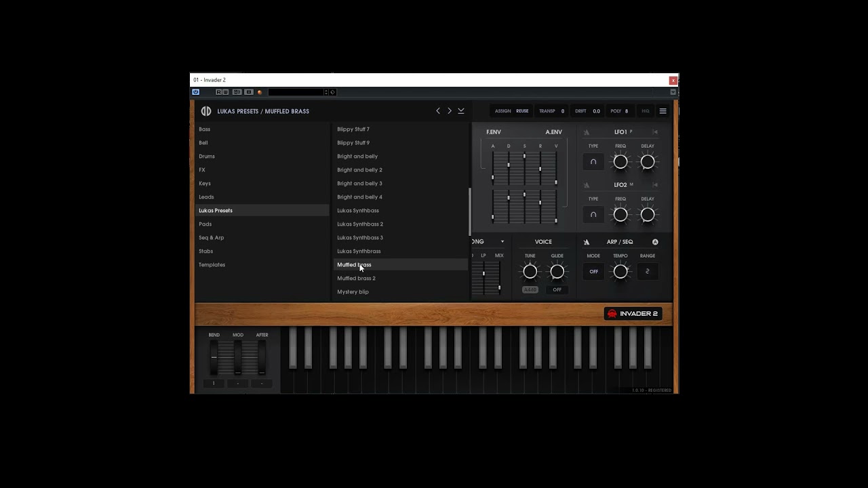Load the Bright and belly 3 preset
Screen dimensions: 868x488
point(400,184)
